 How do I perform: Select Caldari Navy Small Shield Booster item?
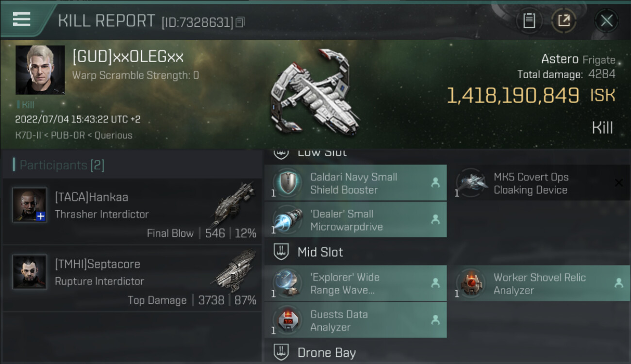(x=355, y=183)
